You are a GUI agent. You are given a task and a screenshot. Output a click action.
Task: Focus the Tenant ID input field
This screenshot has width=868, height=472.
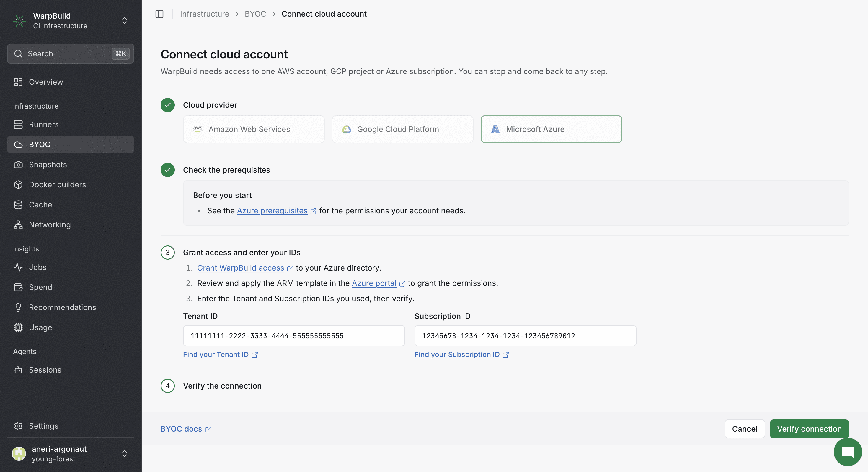(294, 336)
